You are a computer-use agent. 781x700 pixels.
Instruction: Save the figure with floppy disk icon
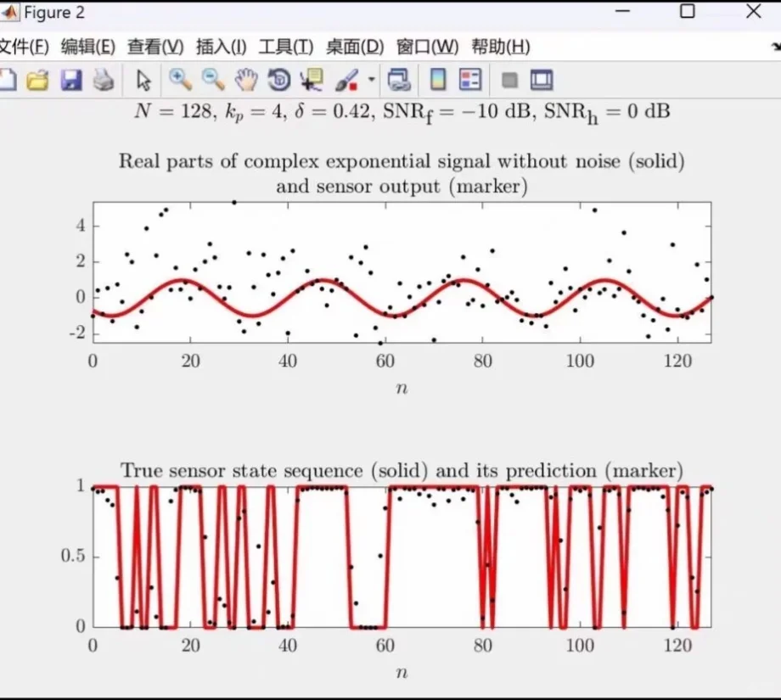click(71, 80)
